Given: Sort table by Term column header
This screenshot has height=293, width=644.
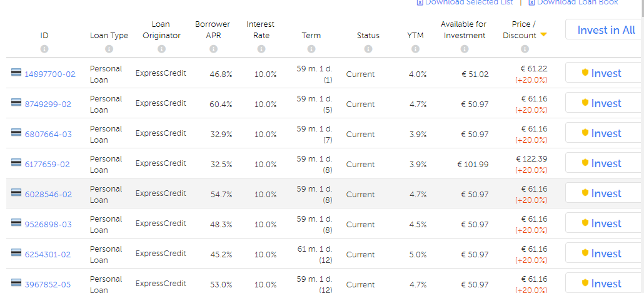Looking at the screenshot, I should click(x=311, y=36).
